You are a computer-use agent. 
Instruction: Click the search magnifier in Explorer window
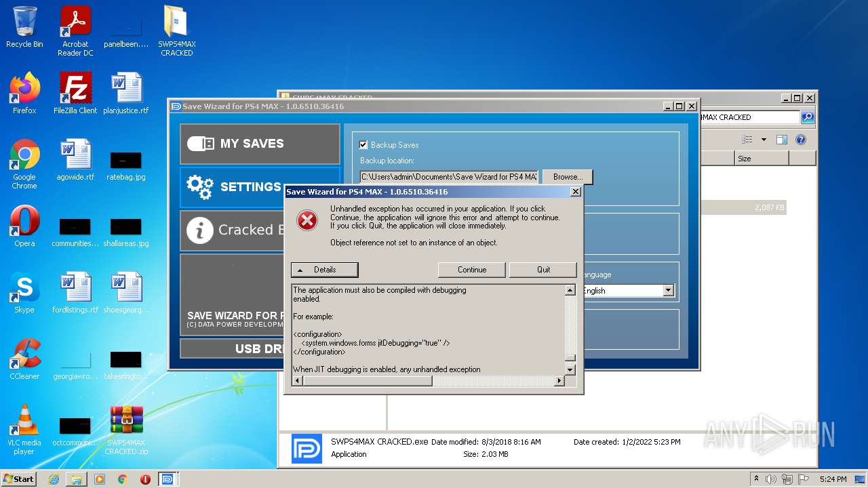click(807, 117)
